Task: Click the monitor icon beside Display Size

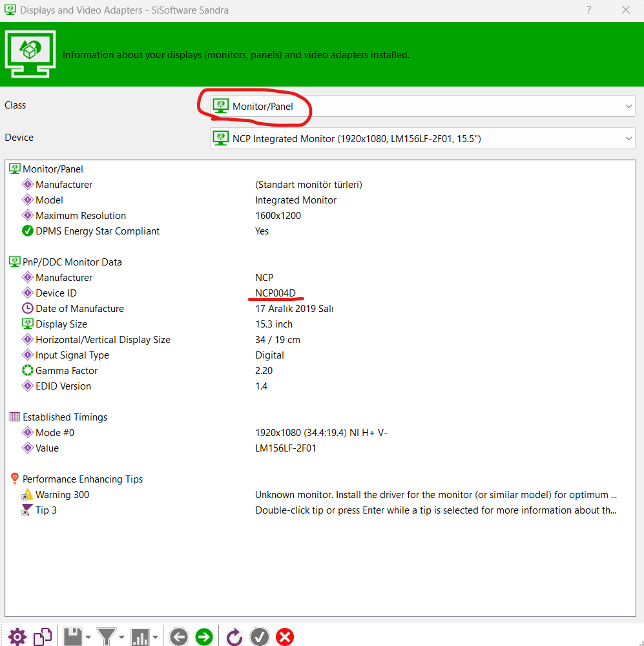Action: (28, 324)
